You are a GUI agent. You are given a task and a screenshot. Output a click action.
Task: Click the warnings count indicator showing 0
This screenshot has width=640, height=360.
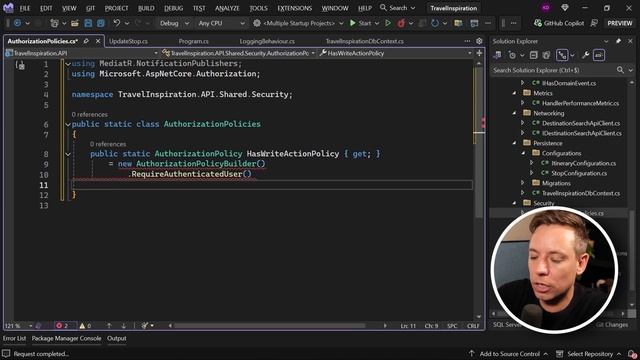coord(85,326)
